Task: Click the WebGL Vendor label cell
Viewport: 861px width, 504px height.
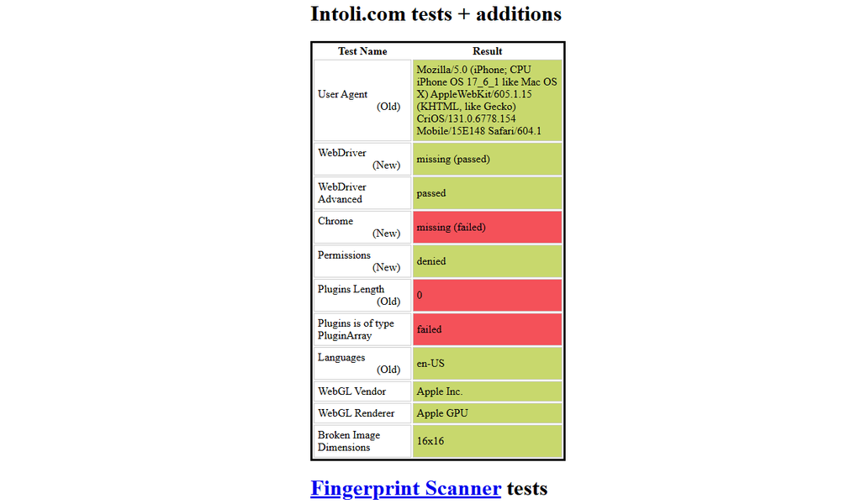Action: click(x=362, y=391)
